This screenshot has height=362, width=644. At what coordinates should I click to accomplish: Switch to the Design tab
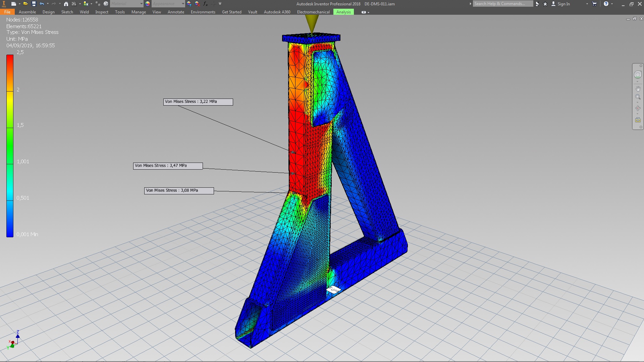coord(49,12)
